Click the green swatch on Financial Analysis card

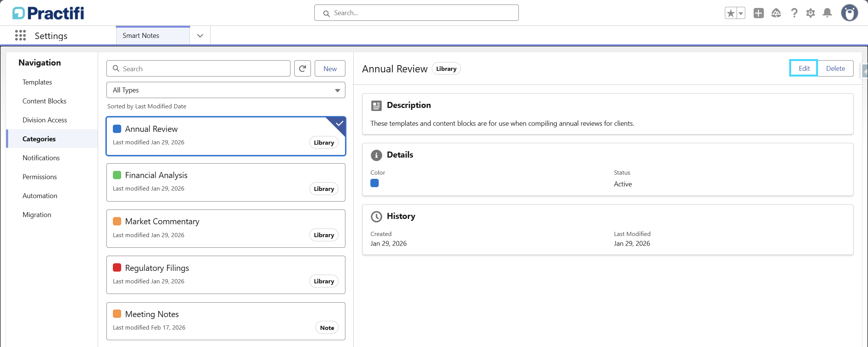[x=117, y=175]
